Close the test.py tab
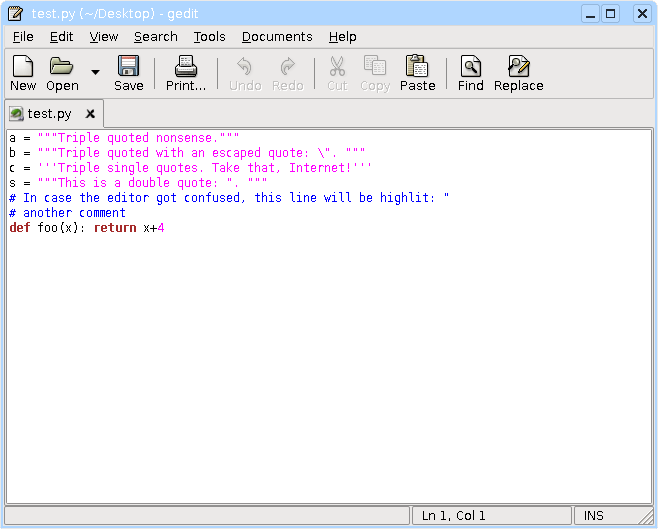This screenshot has height=529, width=658. [90, 114]
